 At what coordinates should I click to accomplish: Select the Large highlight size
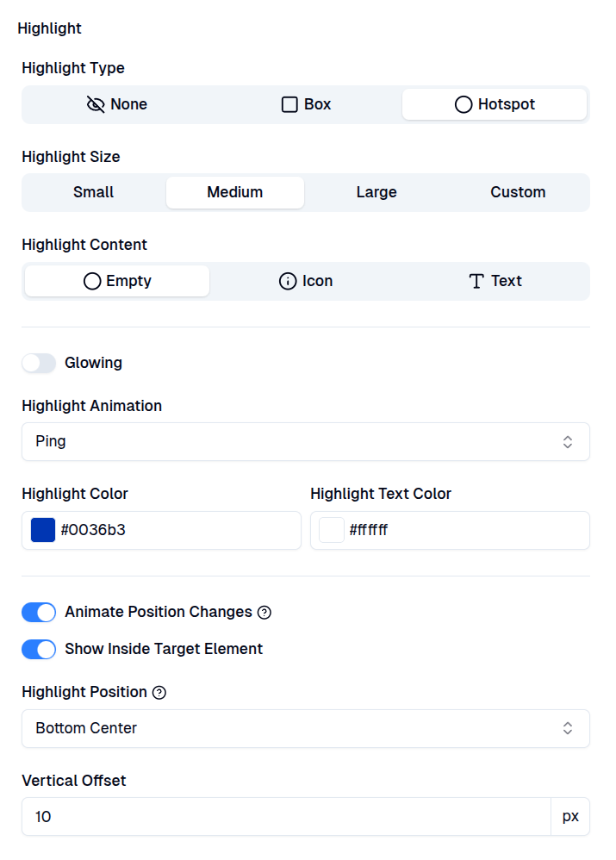376,192
